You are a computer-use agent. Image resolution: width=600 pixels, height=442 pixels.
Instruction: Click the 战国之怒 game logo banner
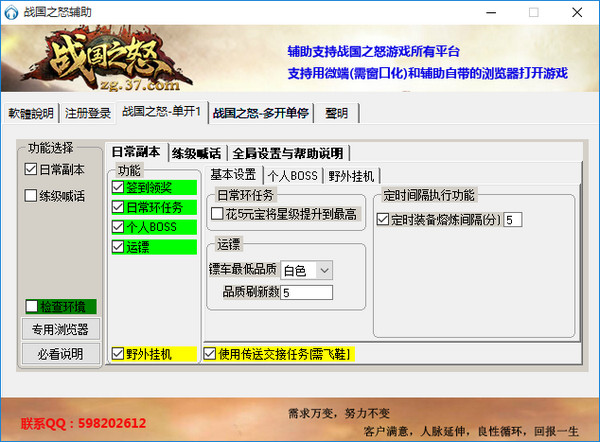(109, 59)
